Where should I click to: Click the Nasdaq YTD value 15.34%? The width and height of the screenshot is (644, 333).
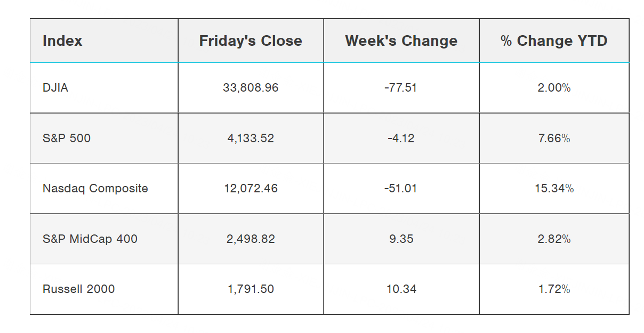[554, 189]
